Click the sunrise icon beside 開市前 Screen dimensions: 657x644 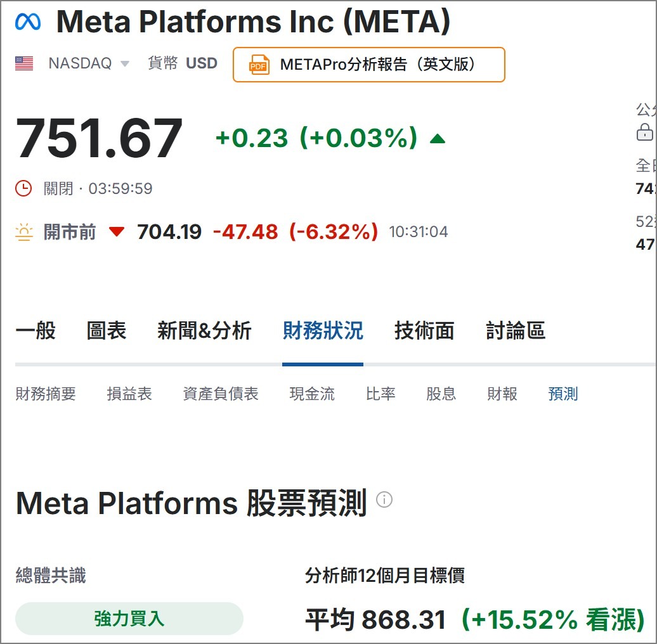click(24, 233)
